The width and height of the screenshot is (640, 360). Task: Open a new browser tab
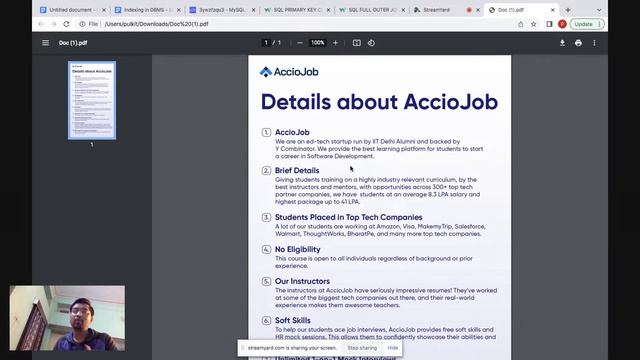click(x=568, y=10)
